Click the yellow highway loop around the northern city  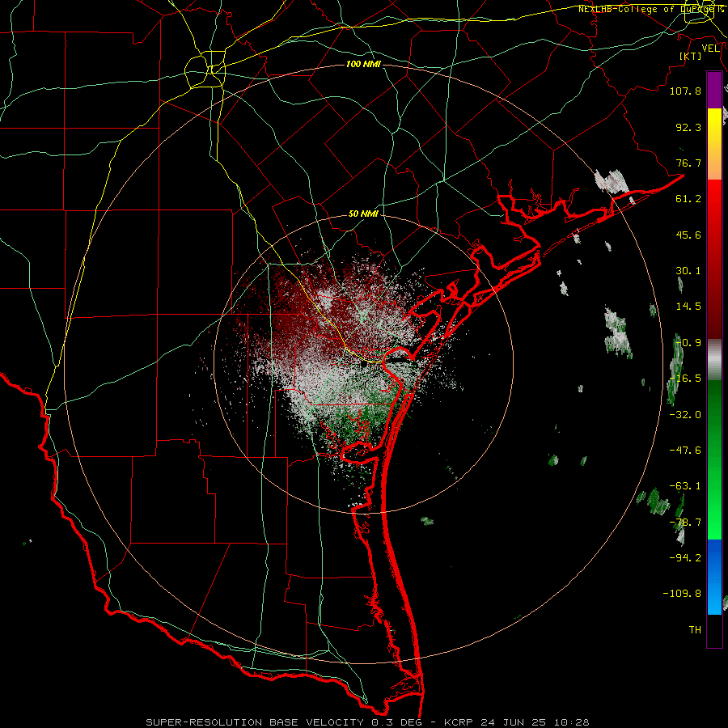click(205, 70)
